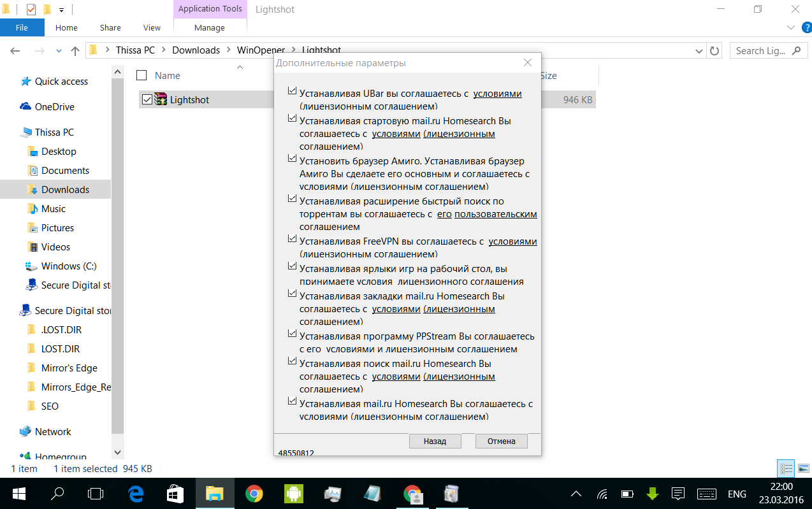Open the recent locations dropdown arrow

[59, 51]
